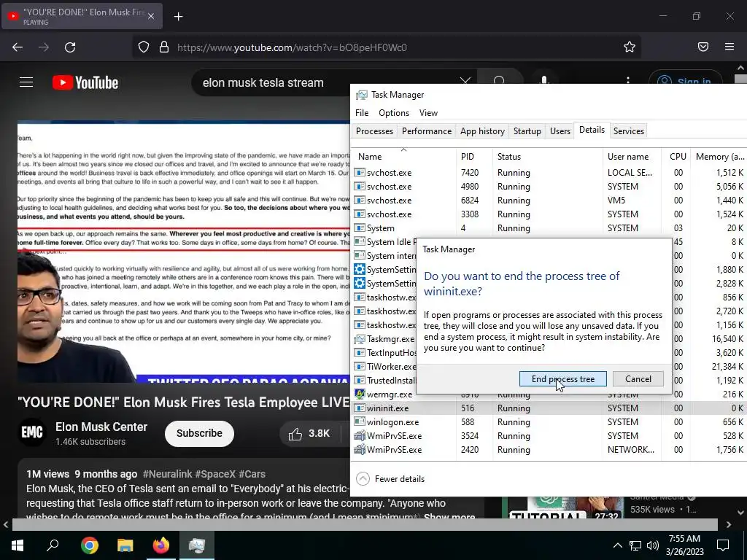Viewport: 747px width, 560px height.
Task: Open a new Firefox tab
Action: tap(179, 17)
